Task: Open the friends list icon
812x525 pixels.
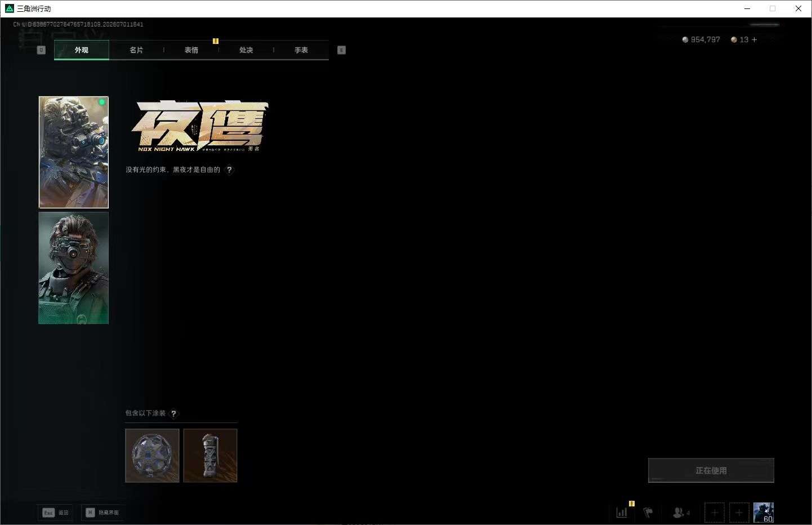Action: click(681, 513)
